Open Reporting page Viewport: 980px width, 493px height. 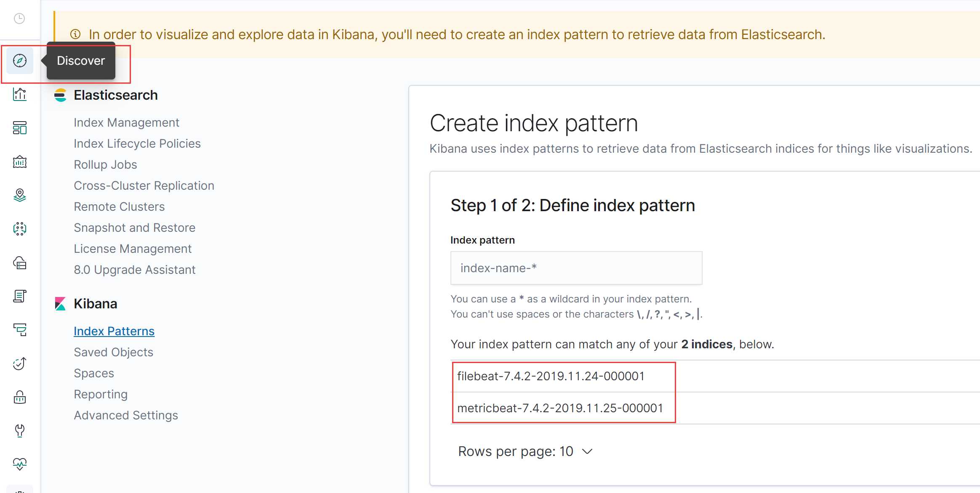(x=101, y=394)
